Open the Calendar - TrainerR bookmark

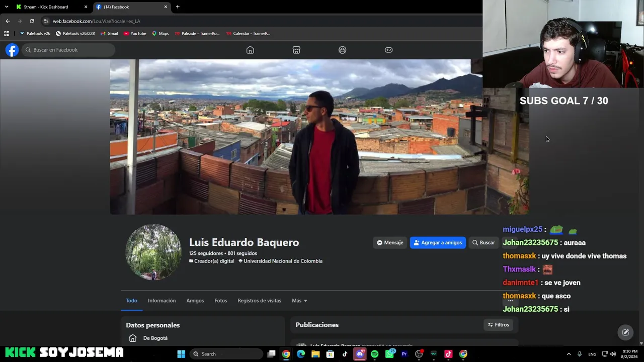pos(248,34)
